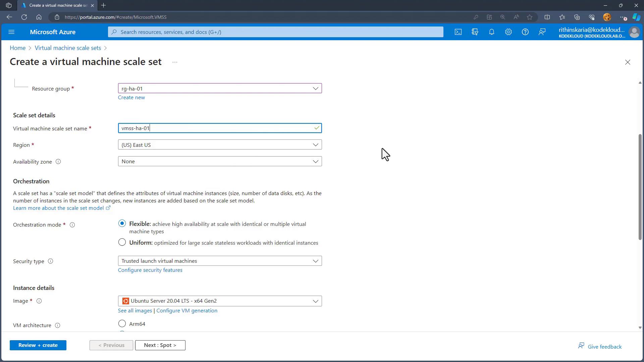Add this page to favorites star
Image resolution: width=644 pixels, height=362 pixels.
530,17
